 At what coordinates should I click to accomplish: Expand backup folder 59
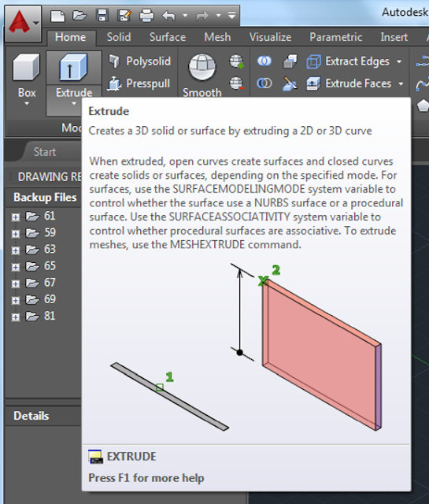coord(15,234)
